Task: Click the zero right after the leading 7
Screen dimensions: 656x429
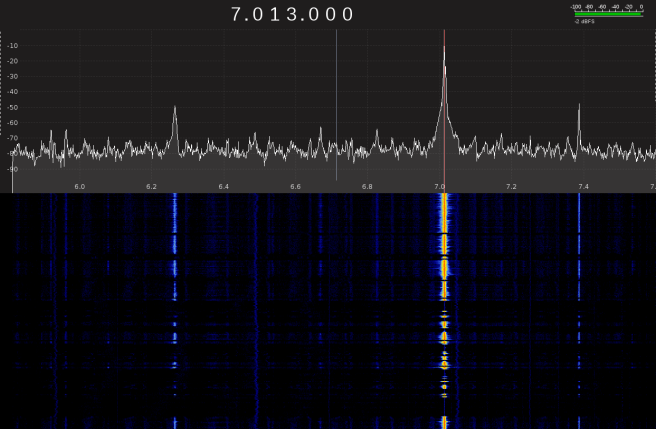Action: (258, 14)
